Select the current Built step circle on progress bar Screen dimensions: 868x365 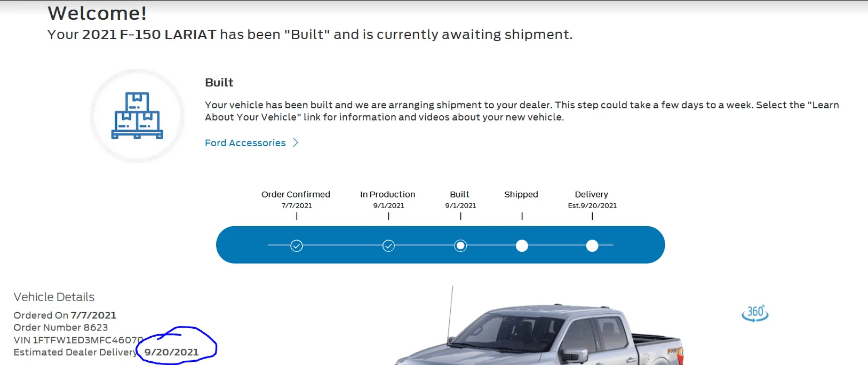[x=460, y=245]
